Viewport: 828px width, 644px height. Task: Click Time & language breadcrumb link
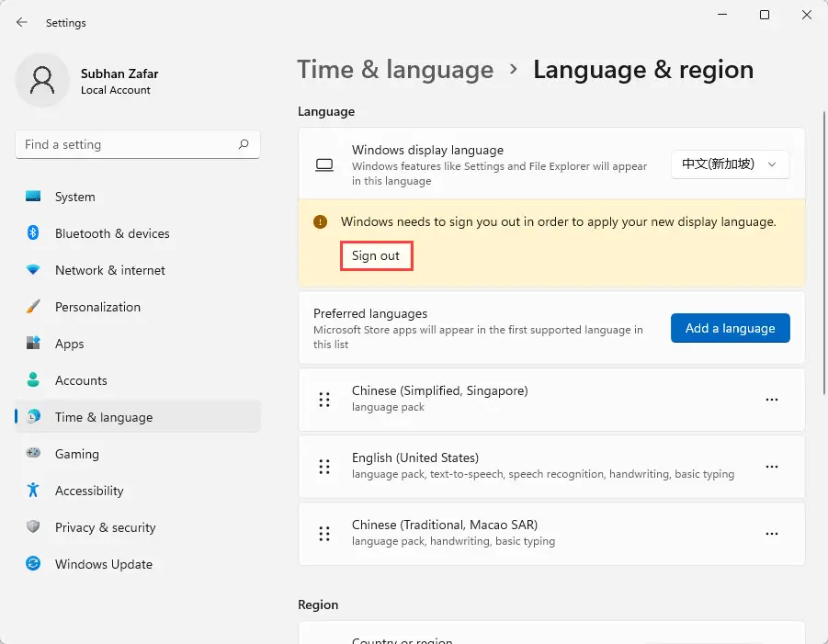(x=395, y=70)
